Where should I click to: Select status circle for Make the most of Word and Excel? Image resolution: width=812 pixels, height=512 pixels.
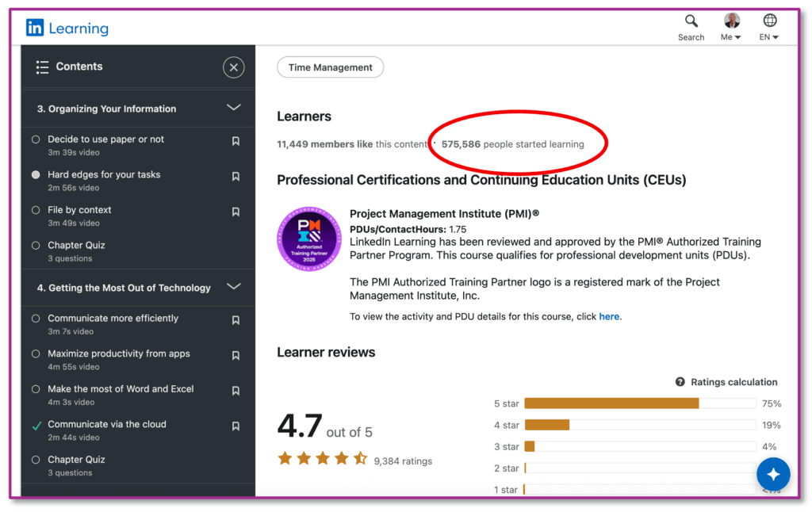pos(36,389)
